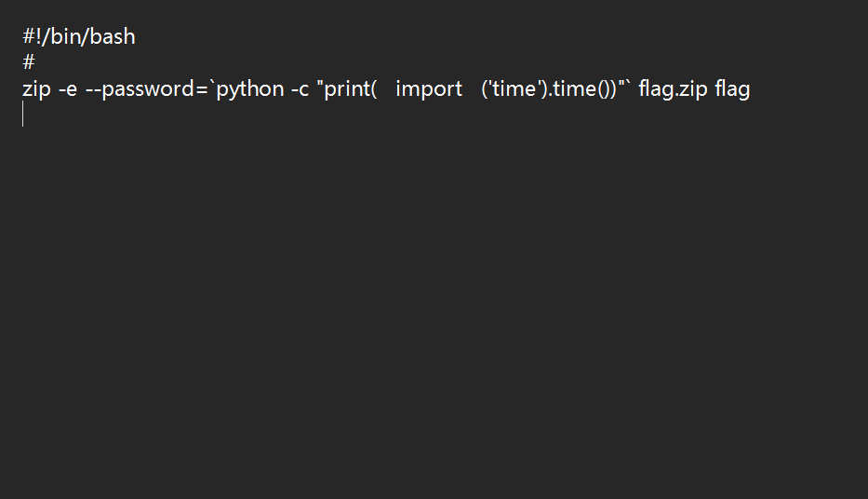The width and height of the screenshot is (868, 499).
Task: Click the word "python" in the command
Action: (250, 89)
